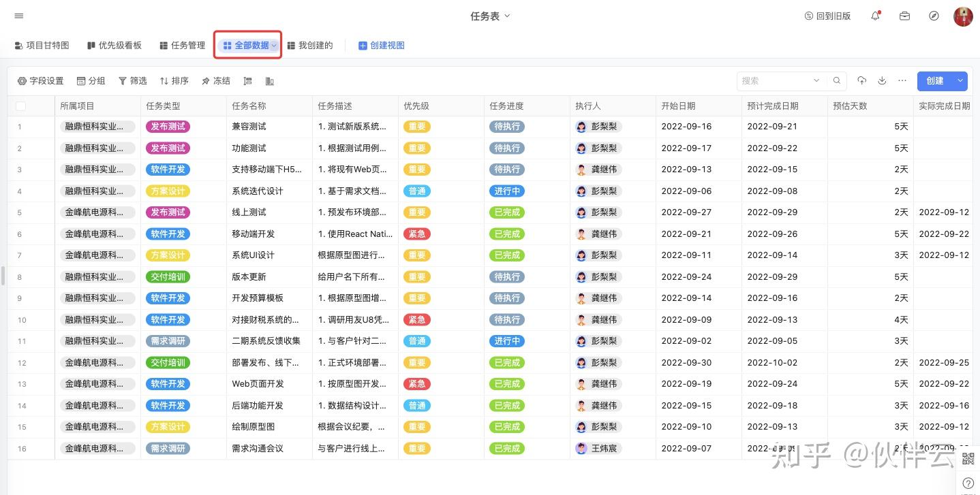Open 字段设置 field settings
Viewport: 980px width, 495px height.
[x=40, y=81]
